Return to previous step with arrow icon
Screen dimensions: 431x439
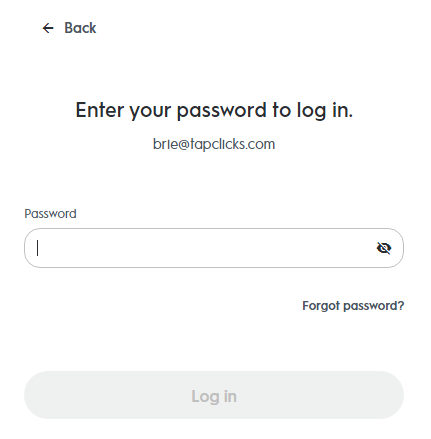point(48,28)
